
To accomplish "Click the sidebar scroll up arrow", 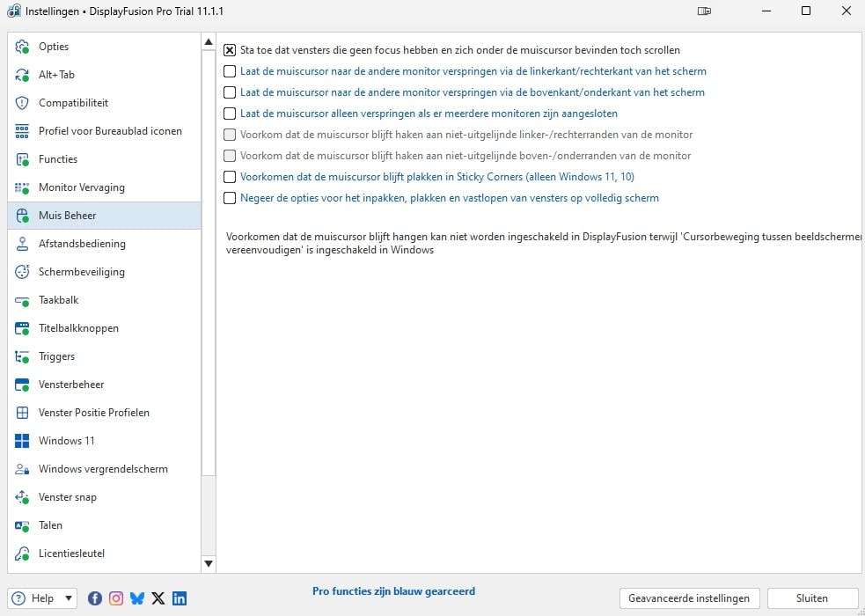I will point(209,41).
